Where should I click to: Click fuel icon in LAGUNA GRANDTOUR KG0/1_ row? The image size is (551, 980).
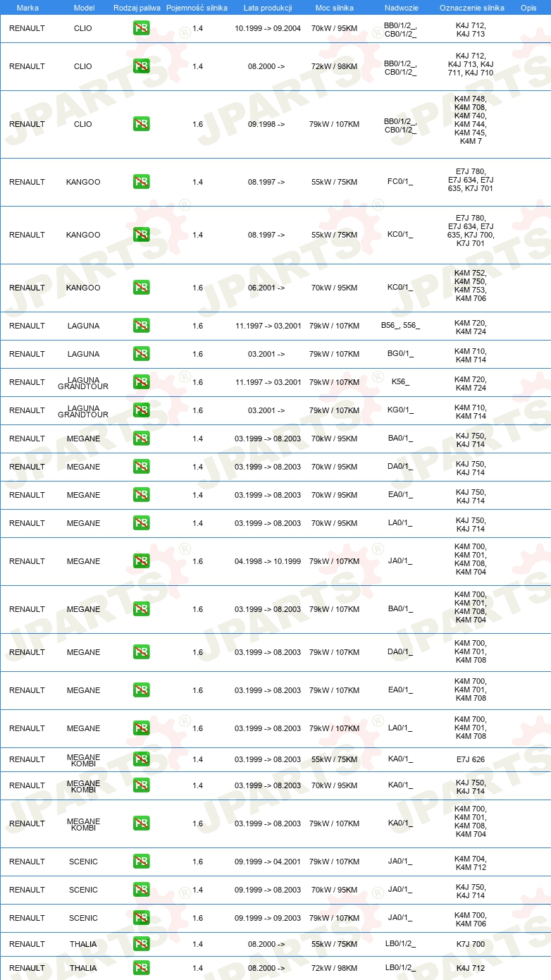pyautogui.click(x=141, y=410)
